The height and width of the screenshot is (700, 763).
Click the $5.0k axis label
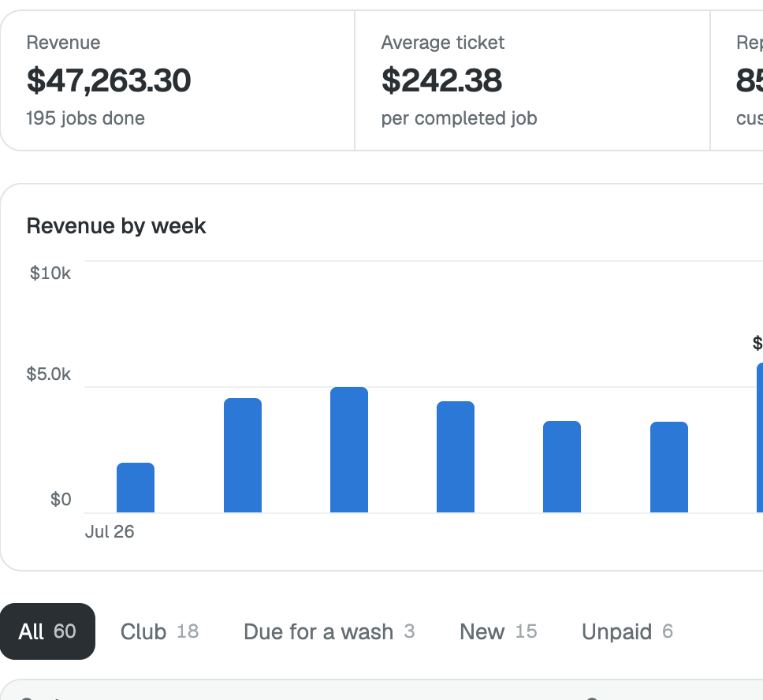49,374
